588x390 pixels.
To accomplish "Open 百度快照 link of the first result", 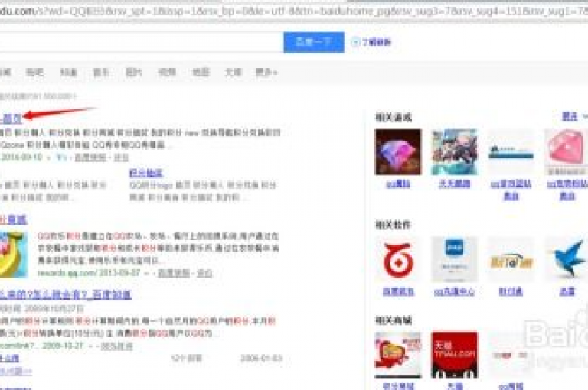I will [90, 158].
